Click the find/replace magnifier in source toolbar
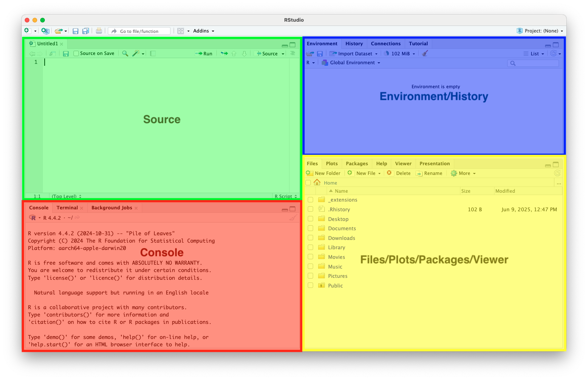 (x=125, y=53)
